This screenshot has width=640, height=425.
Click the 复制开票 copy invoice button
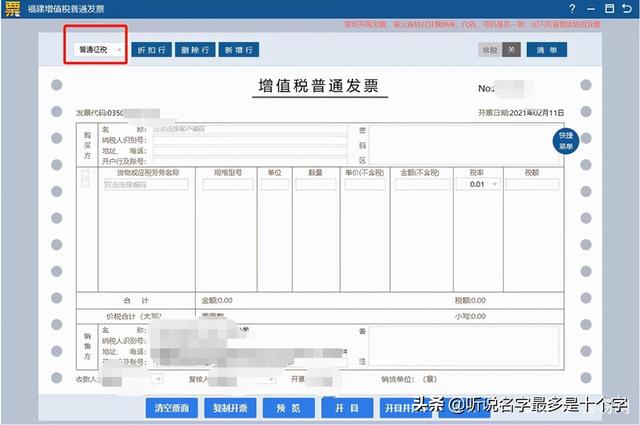pos(230,408)
